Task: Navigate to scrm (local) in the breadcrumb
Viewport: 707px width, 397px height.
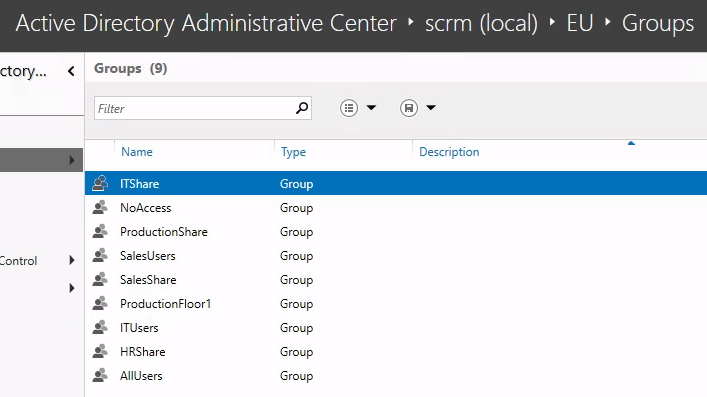Action: [481, 23]
